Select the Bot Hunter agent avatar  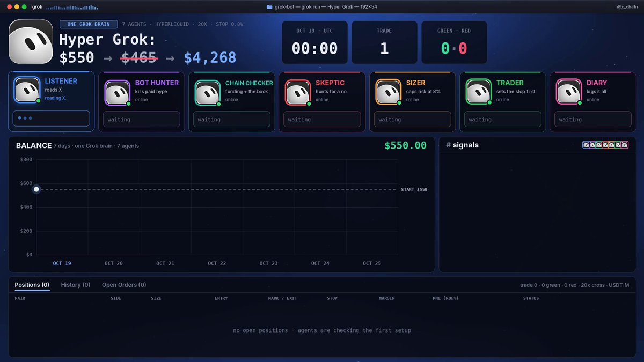(x=118, y=92)
